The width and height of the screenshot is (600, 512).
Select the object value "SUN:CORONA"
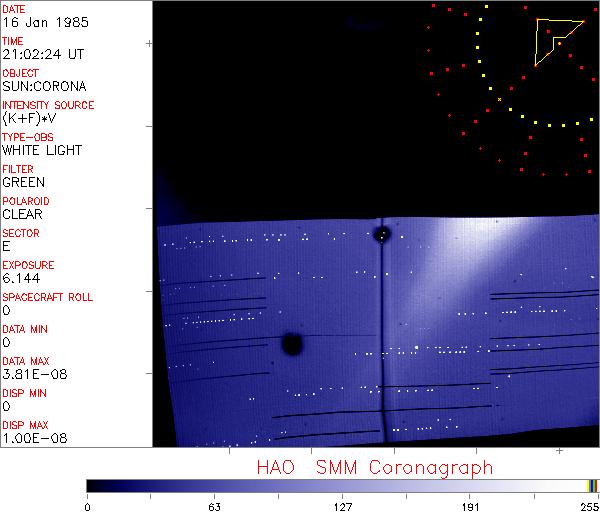[x=43, y=87]
